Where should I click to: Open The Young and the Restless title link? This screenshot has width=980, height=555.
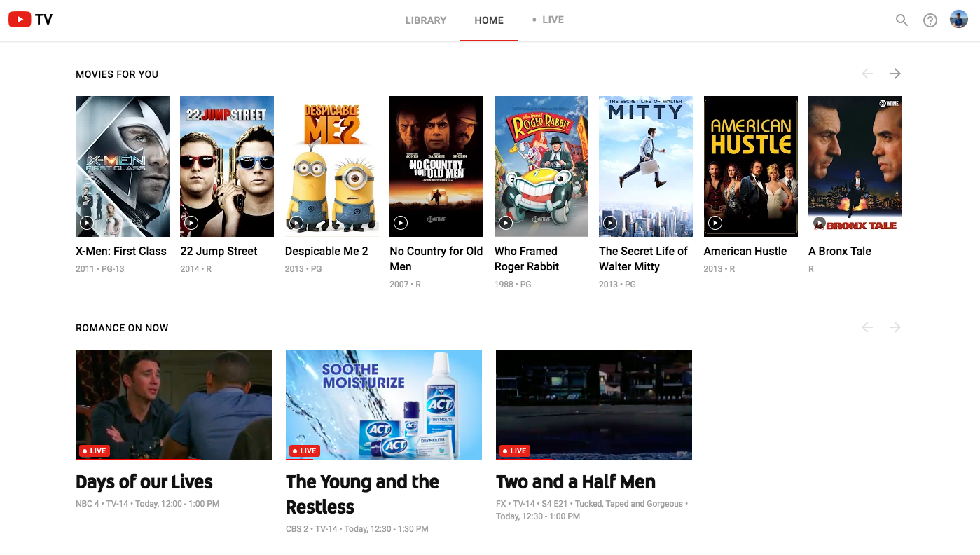pos(363,495)
